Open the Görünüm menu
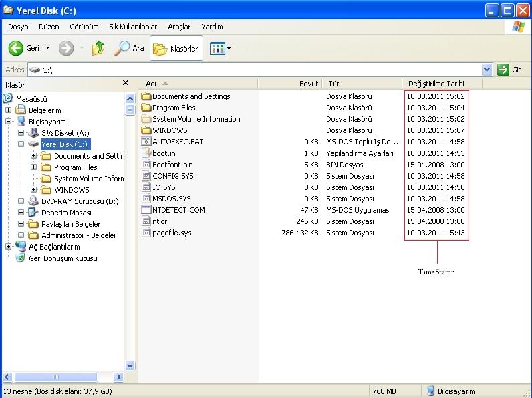The height and width of the screenshot is (398, 532). [84, 27]
